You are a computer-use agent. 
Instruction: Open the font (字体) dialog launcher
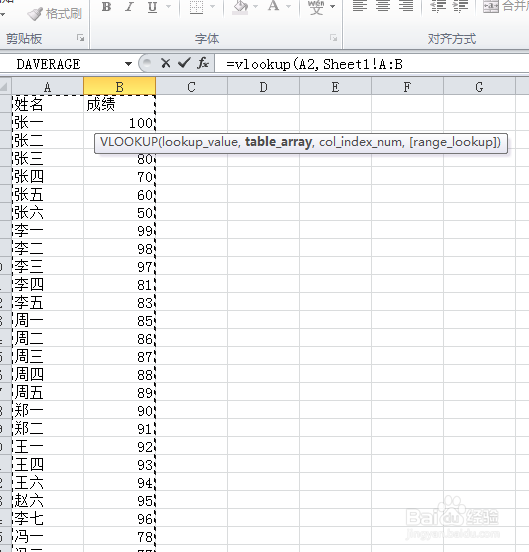tap(334, 38)
